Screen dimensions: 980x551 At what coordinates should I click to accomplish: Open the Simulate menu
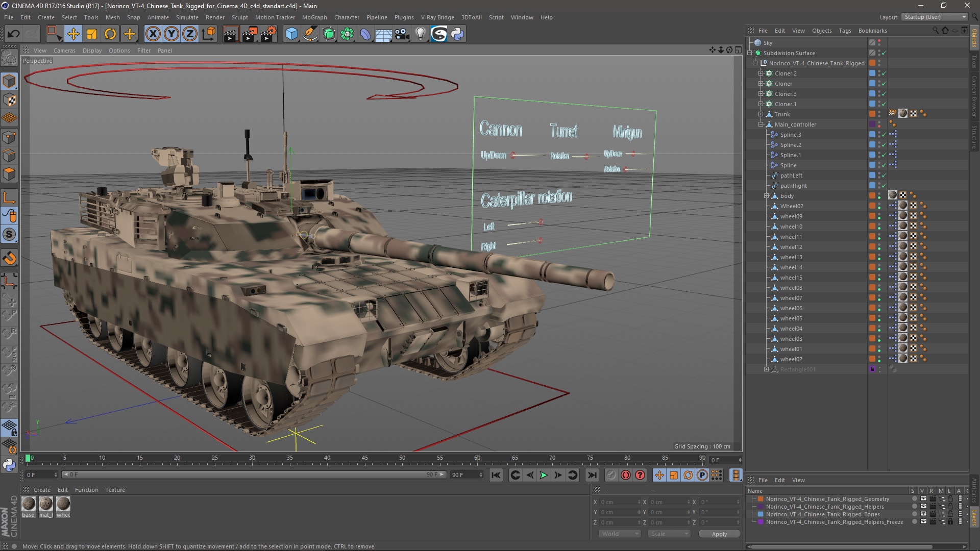187,17
